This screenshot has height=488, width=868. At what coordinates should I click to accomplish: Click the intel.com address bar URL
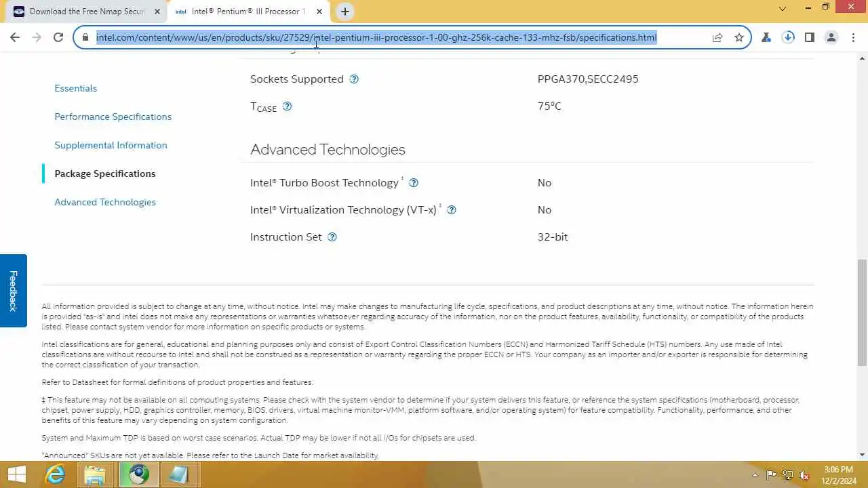376,37
